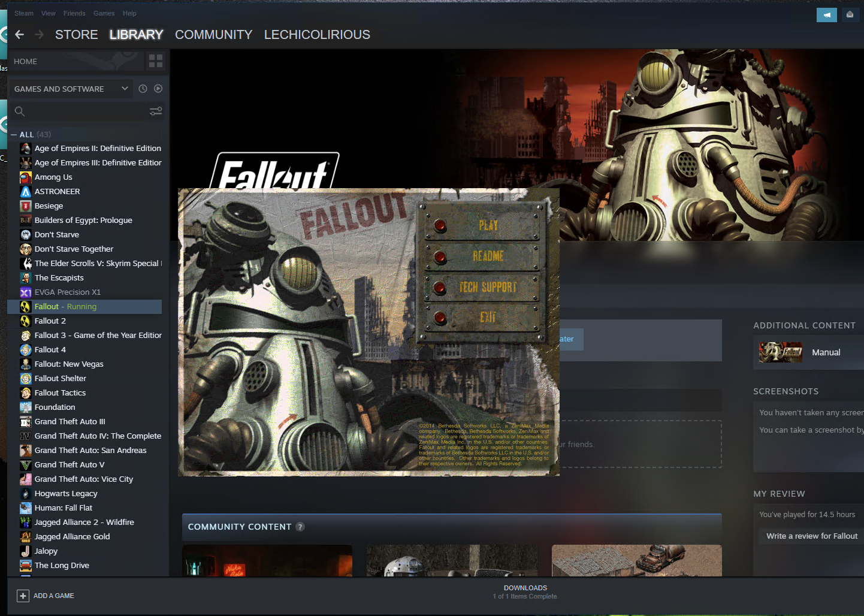Sort library by recent activity clock icon
The width and height of the screenshot is (864, 616).
point(143,89)
